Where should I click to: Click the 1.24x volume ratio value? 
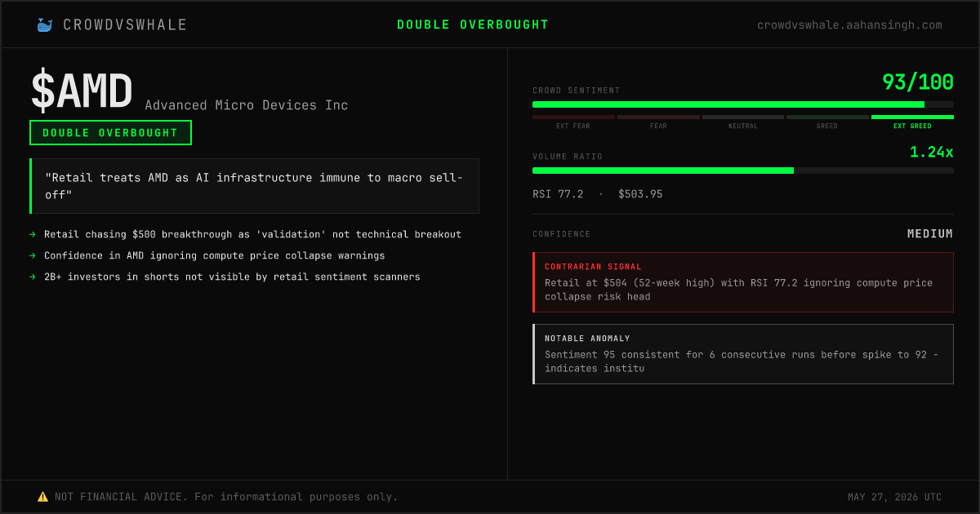point(932,152)
